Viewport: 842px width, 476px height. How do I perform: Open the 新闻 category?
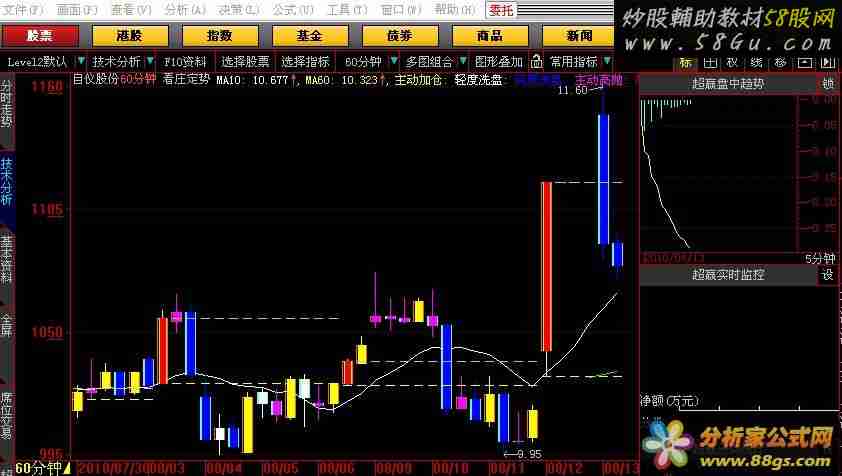click(578, 36)
